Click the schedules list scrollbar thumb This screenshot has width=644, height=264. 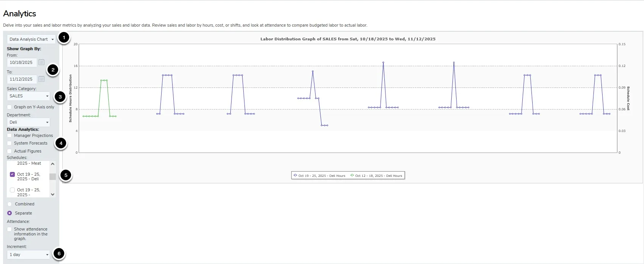point(52,177)
